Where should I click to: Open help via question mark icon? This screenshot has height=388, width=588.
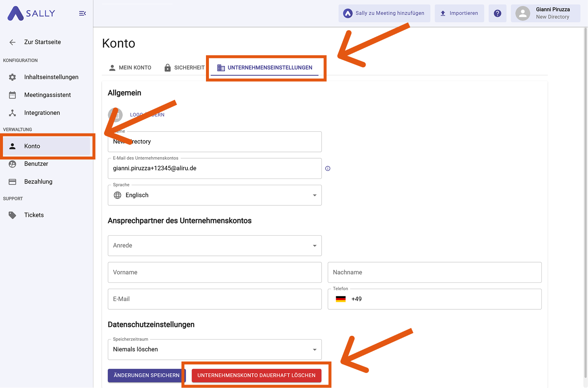pyautogui.click(x=497, y=13)
